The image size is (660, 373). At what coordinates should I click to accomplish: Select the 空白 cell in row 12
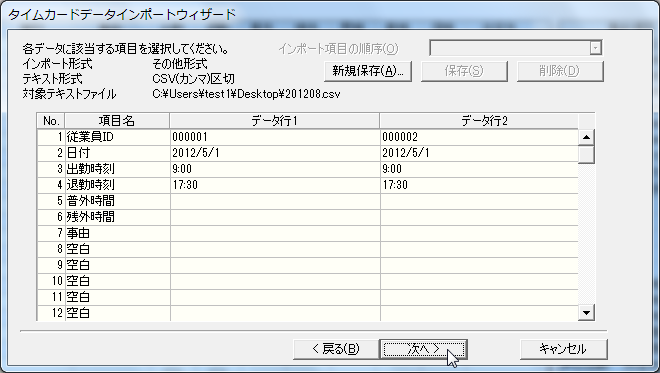pyautogui.click(x=117, y=313)
